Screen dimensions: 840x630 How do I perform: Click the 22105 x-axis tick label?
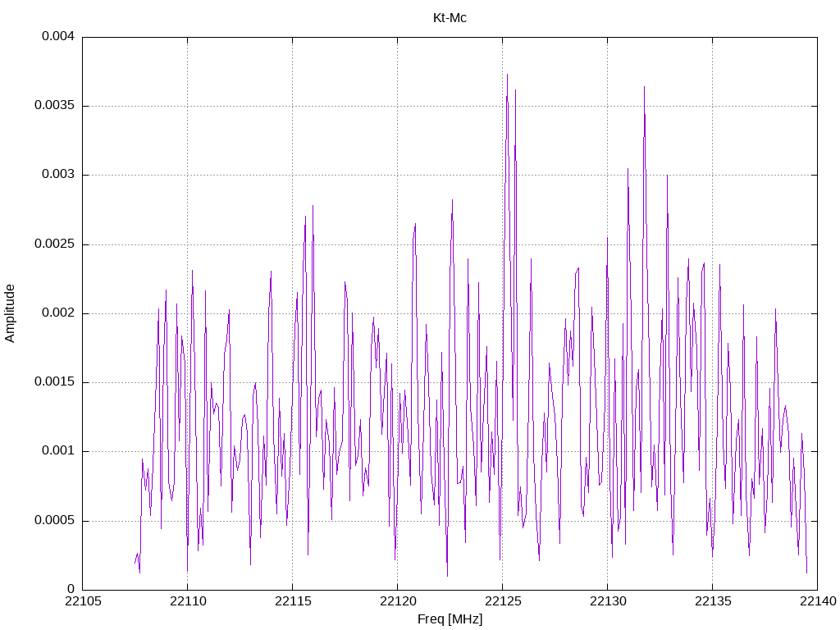83,601
